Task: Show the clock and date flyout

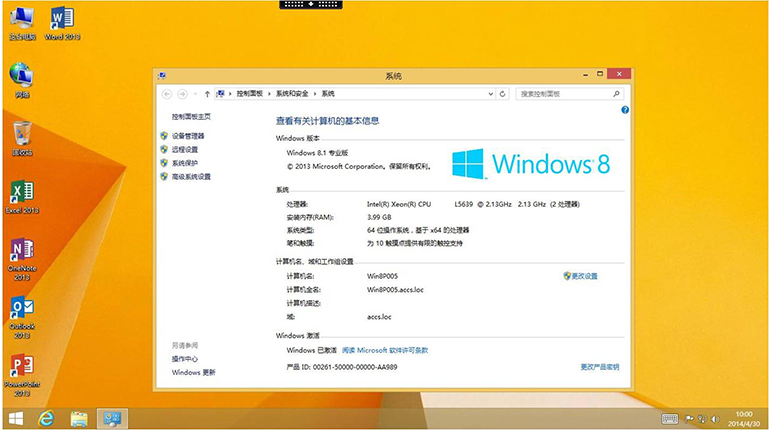Action: [x=744, y=419]
